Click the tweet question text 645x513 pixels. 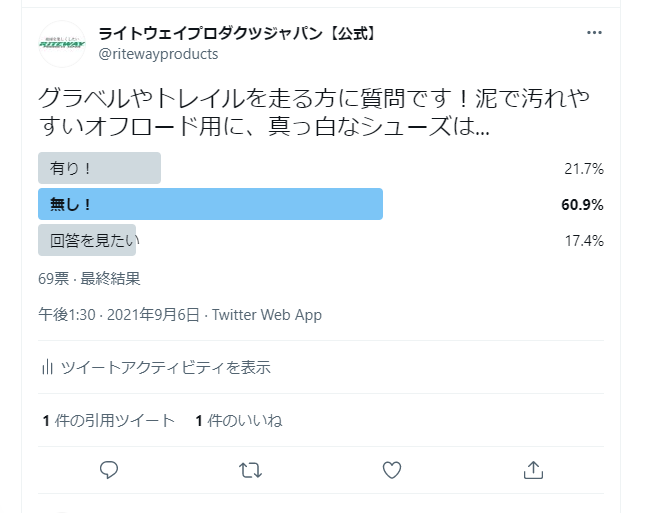coord(314,112)
